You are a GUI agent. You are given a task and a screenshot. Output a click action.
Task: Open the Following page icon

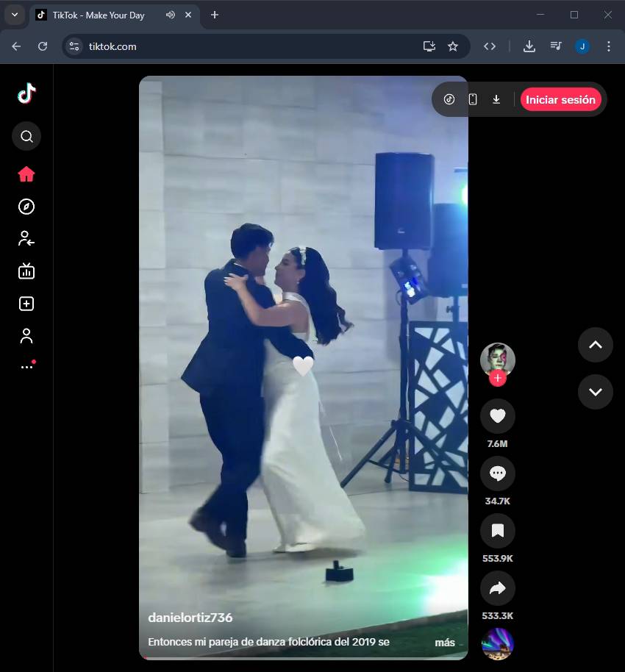tap(26, 238)
